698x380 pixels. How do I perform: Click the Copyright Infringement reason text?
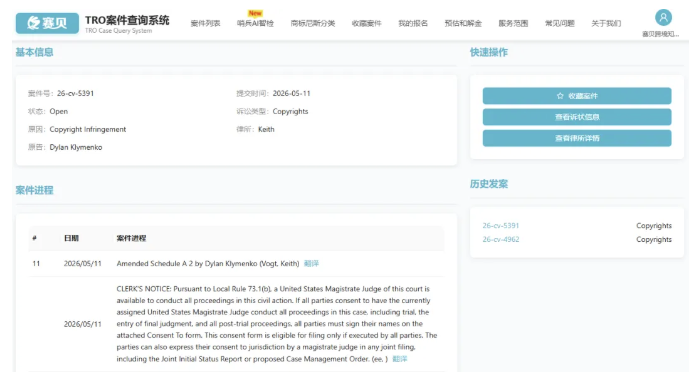click(88, 129)
